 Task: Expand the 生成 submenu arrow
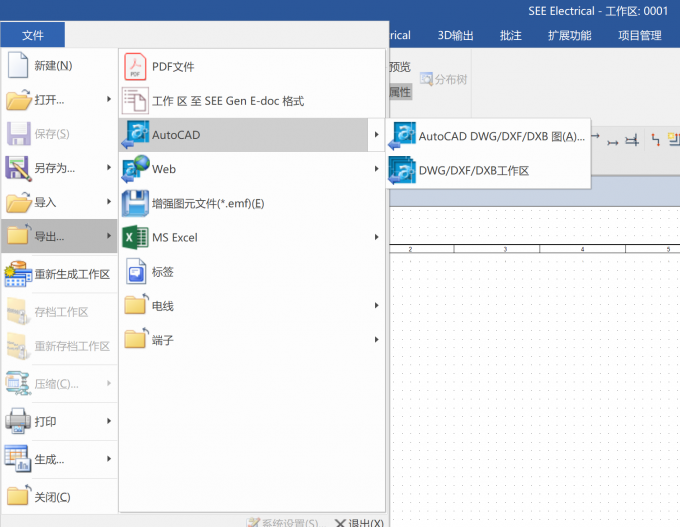(x=109, y=458)
